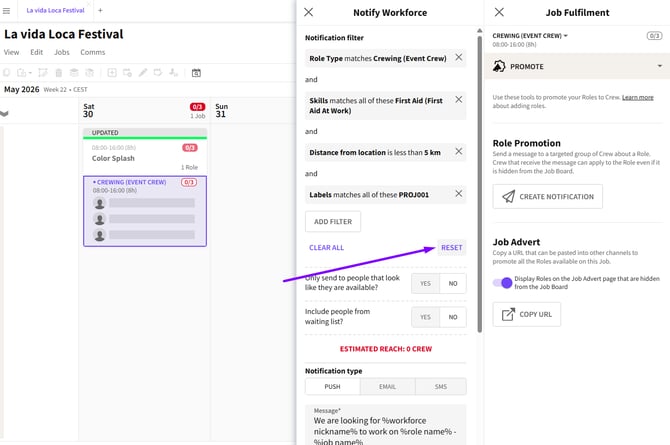Close the Job Fulfilment panel
This screenshot has width=670, height=445.
pyautogui.click(x=499, y=12)
